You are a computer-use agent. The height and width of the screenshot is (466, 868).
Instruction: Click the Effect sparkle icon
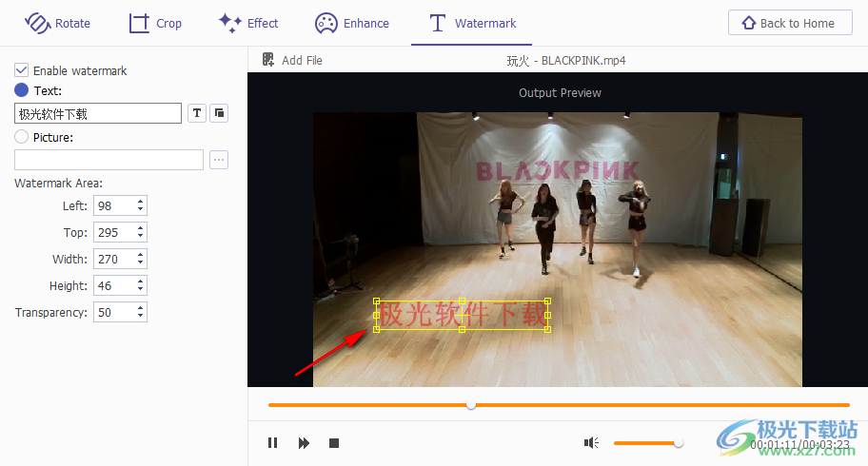click(x=229, y=23)
